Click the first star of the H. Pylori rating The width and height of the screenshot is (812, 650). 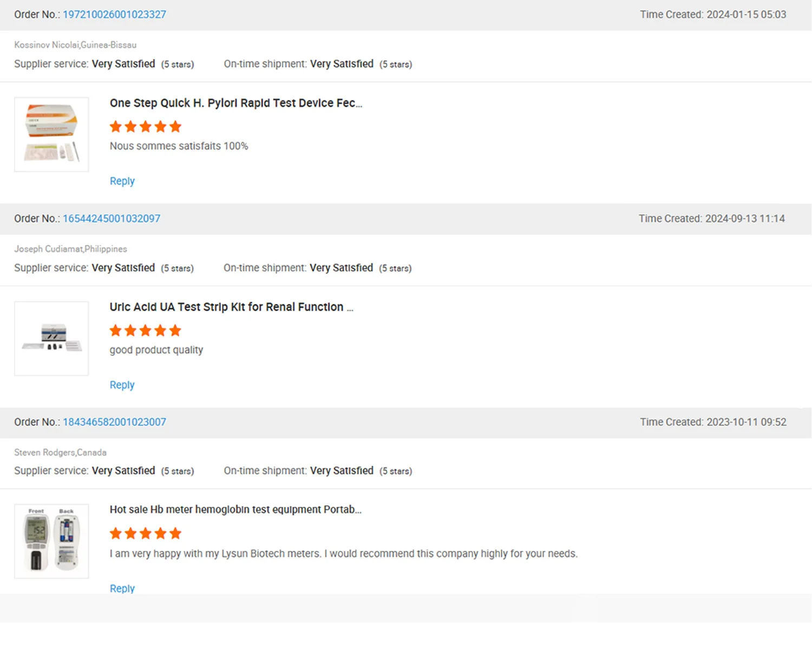tap(116, 127)
